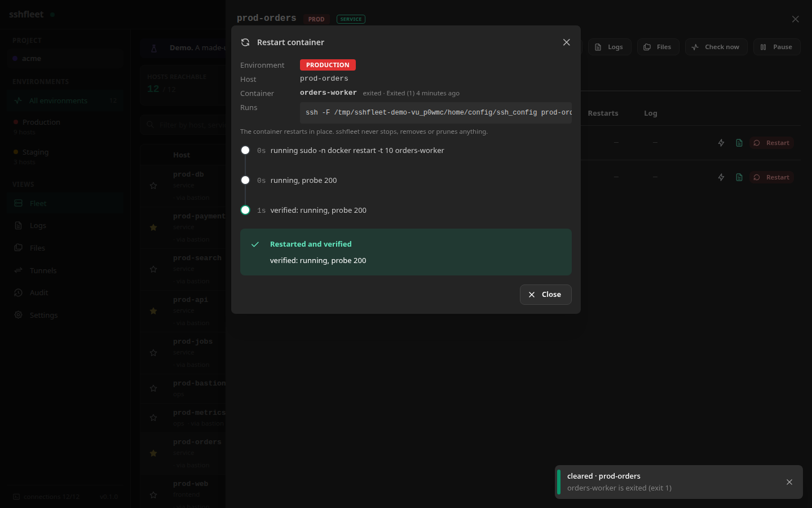Click the Settings gear icon
Viewport: 812px width, 508px height.
pyautogui.click(x=18, y=315)
